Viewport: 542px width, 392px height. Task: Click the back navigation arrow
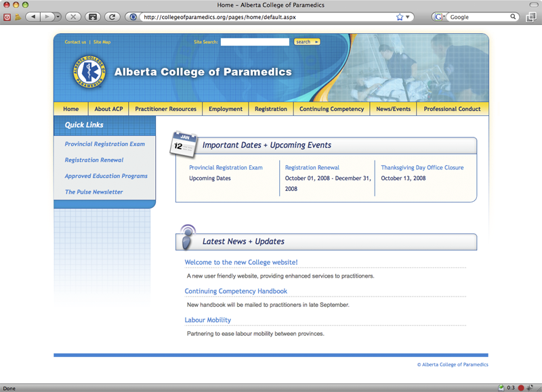[x=33, y=17]
